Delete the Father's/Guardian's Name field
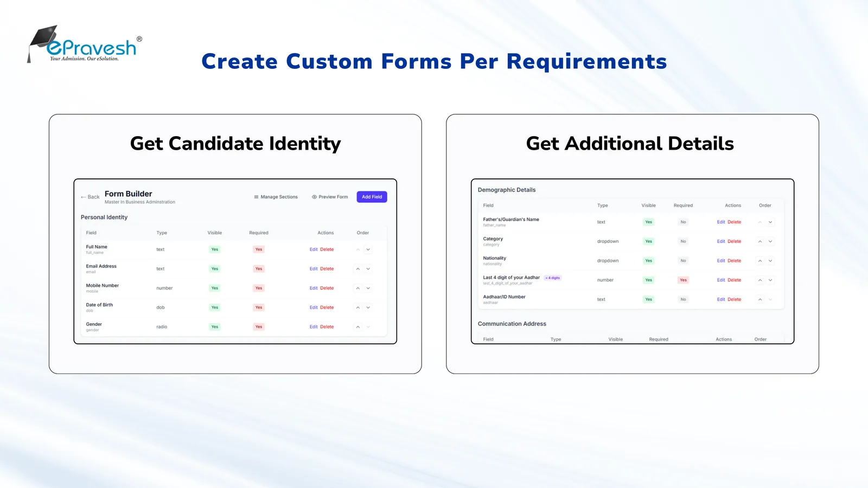The height and width of the screenshot is (488, 868). pyautogui.click(x=735, y=222)
